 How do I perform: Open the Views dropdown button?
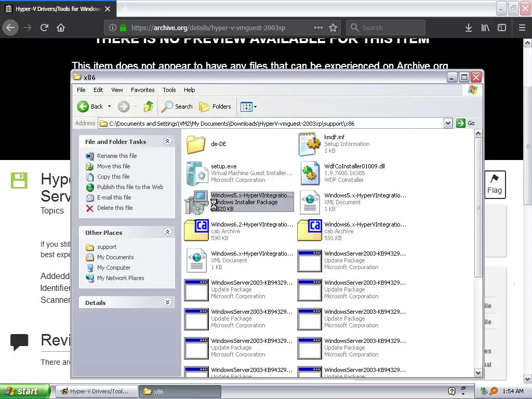[249, 107]
